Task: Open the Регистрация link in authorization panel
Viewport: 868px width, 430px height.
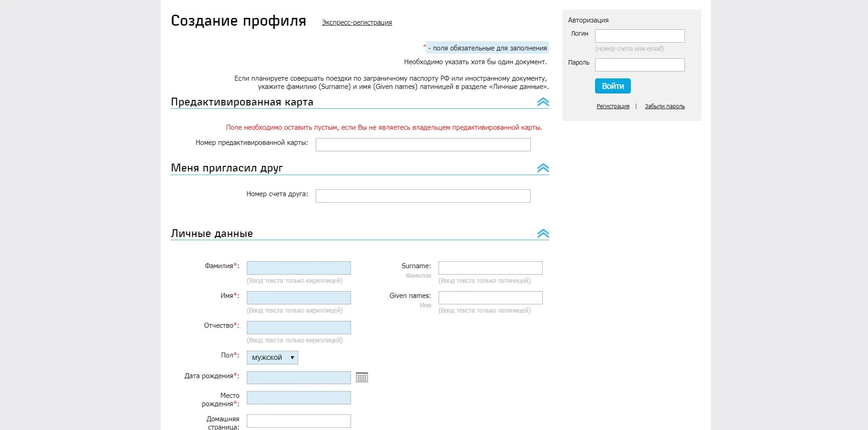Action: [x=613, y=106]
